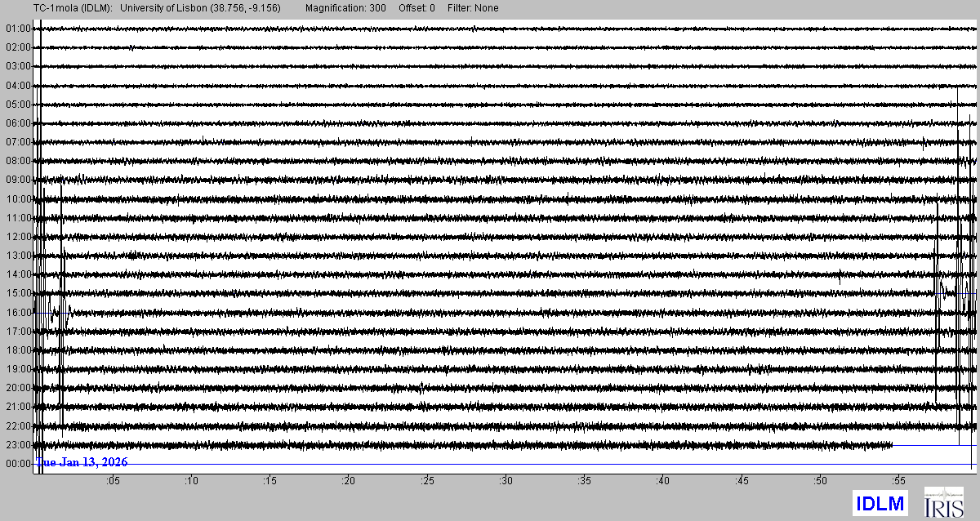Click the :45 minute axis marker
This screenshot has height=521, width=980.
coord(742,480)
